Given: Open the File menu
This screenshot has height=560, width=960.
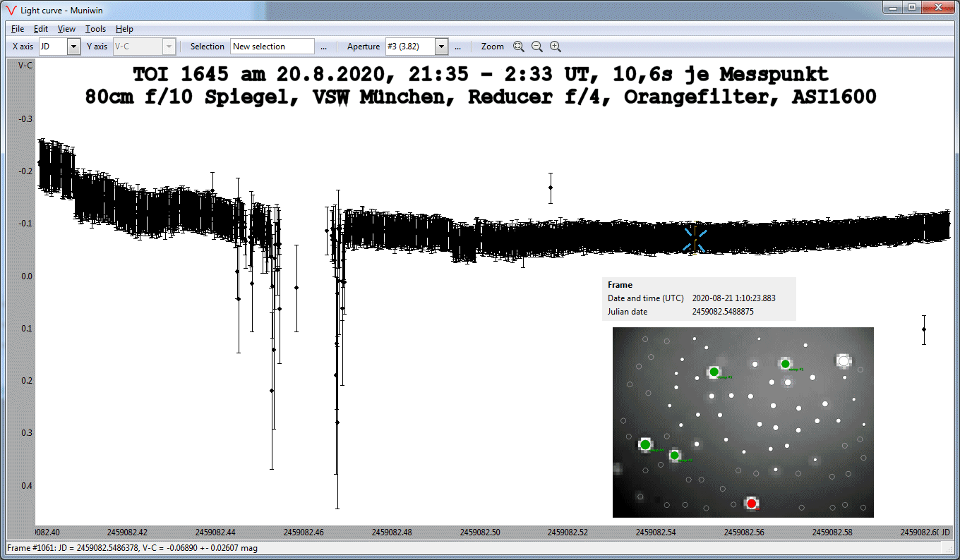Looking at the screenshot, I should (18, 29).
